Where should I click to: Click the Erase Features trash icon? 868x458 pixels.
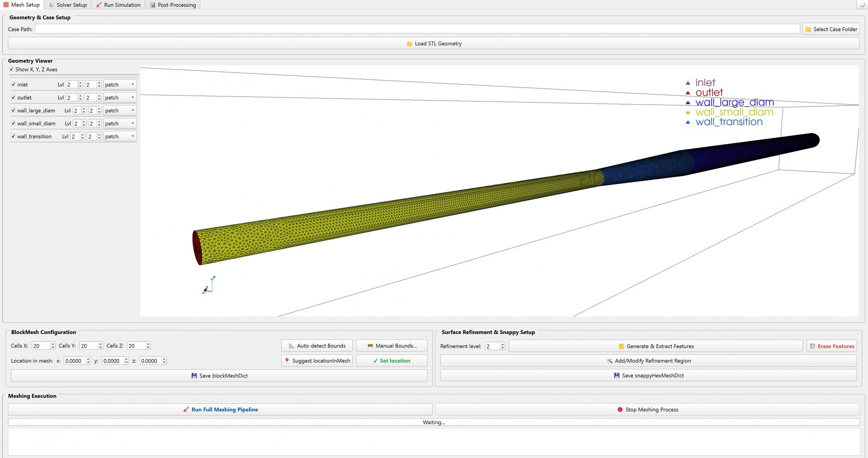(812, 346)
